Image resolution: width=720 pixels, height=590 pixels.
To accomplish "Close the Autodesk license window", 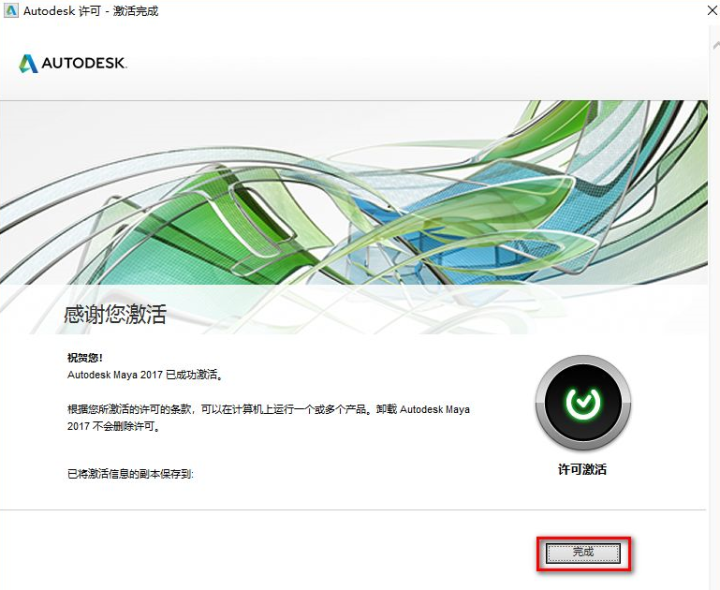I will point(712,11).
